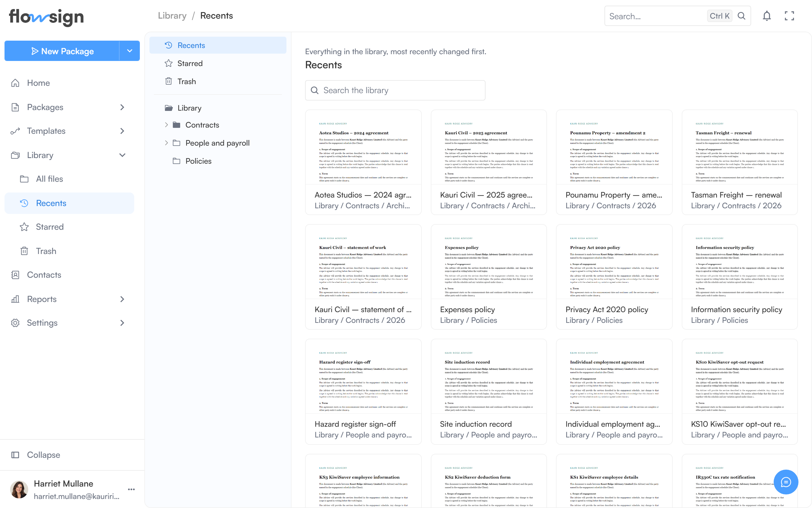Open Pounamu Property amendment card
Viewport: 812px width, 508px height.
(614, 162)
